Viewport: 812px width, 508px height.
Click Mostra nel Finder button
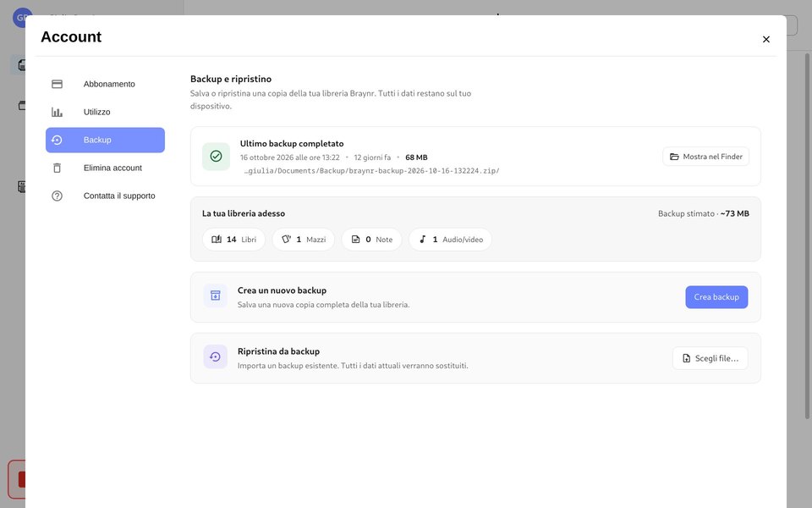click(x=705, y=157)
